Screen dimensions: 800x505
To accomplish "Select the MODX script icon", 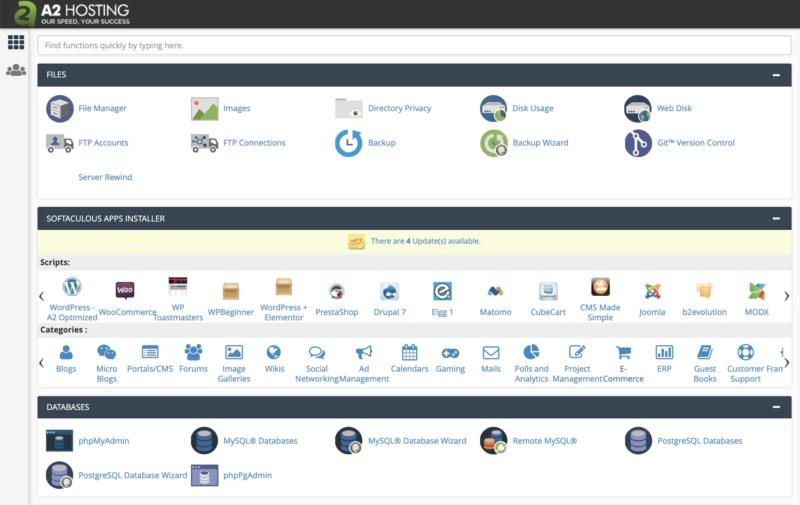I will (757, 291).
